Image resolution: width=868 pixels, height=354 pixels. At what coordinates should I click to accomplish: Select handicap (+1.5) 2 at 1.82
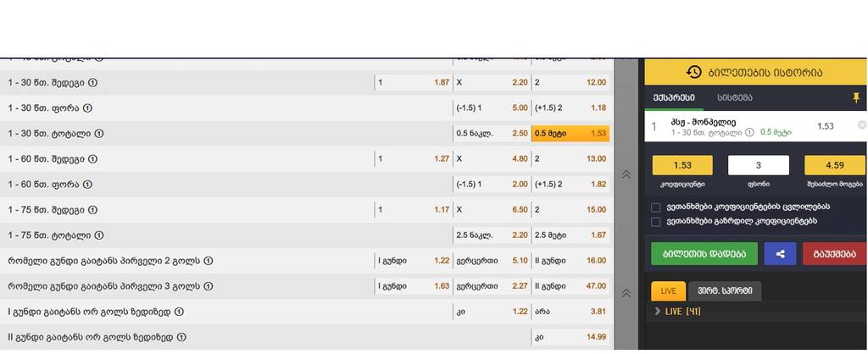tap(570, 184)
